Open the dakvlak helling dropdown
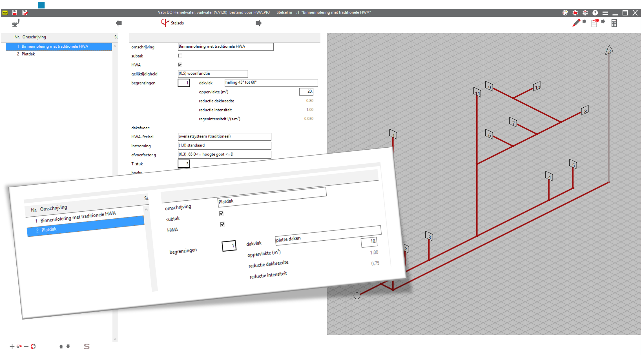 pos(271,83)
